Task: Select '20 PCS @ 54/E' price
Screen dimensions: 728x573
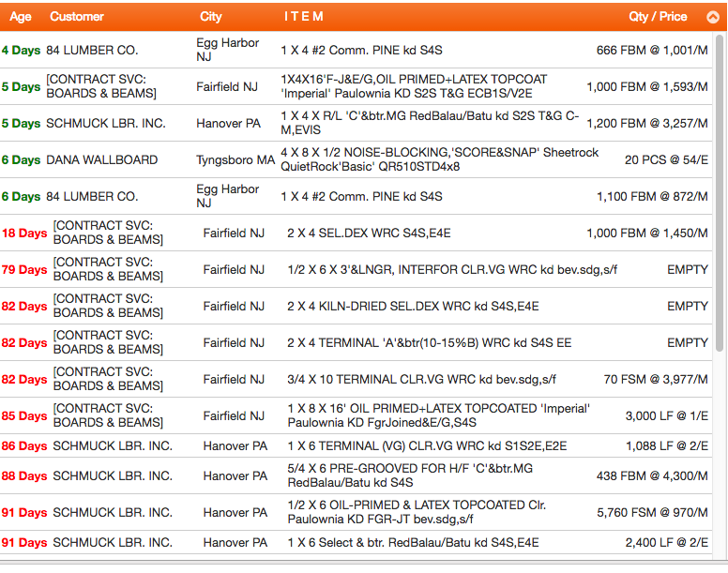Action: 666,160
